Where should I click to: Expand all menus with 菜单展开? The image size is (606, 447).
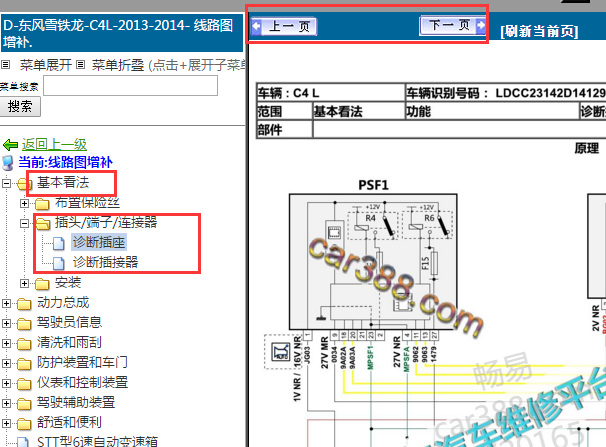[x=46, y=65]
